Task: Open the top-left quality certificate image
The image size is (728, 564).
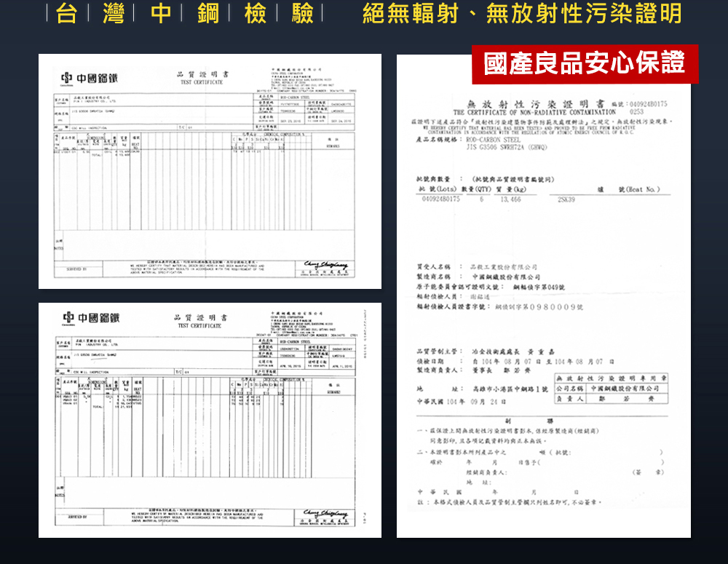Action: click(x=210, y=171)
